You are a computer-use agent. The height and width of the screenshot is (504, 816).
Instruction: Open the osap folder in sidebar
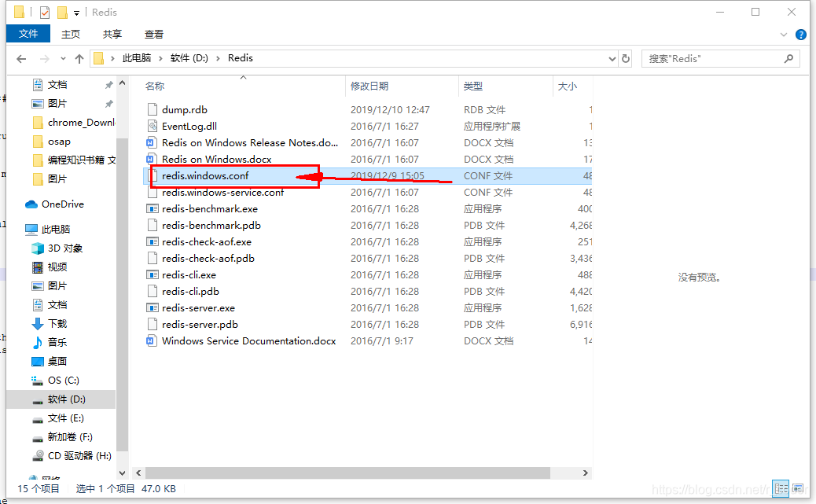[x=59, y=142]
